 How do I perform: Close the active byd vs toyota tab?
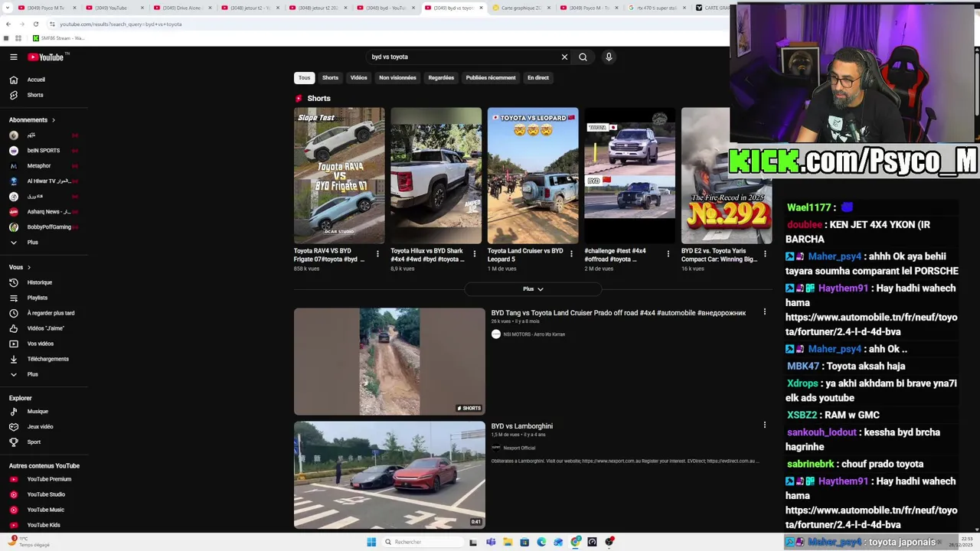pos(481,8)
